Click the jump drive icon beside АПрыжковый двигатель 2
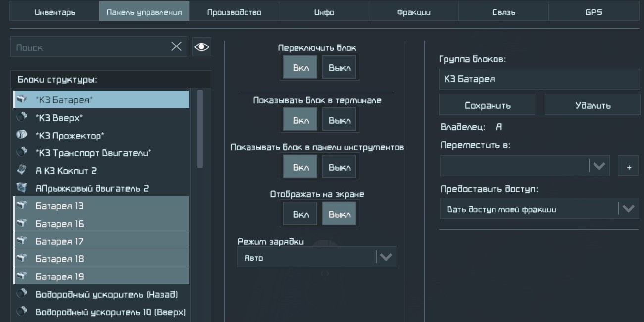644x322 pixels. point(21,188)
